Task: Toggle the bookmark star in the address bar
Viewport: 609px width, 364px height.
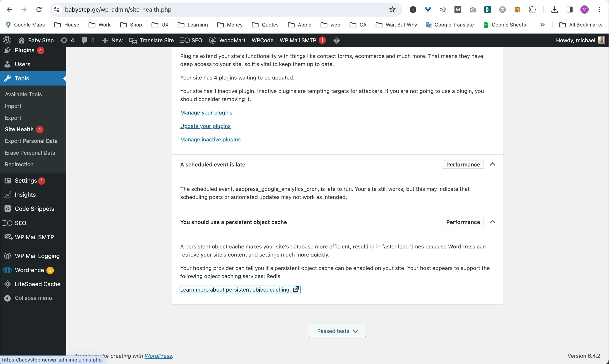Action: [392, 10]
